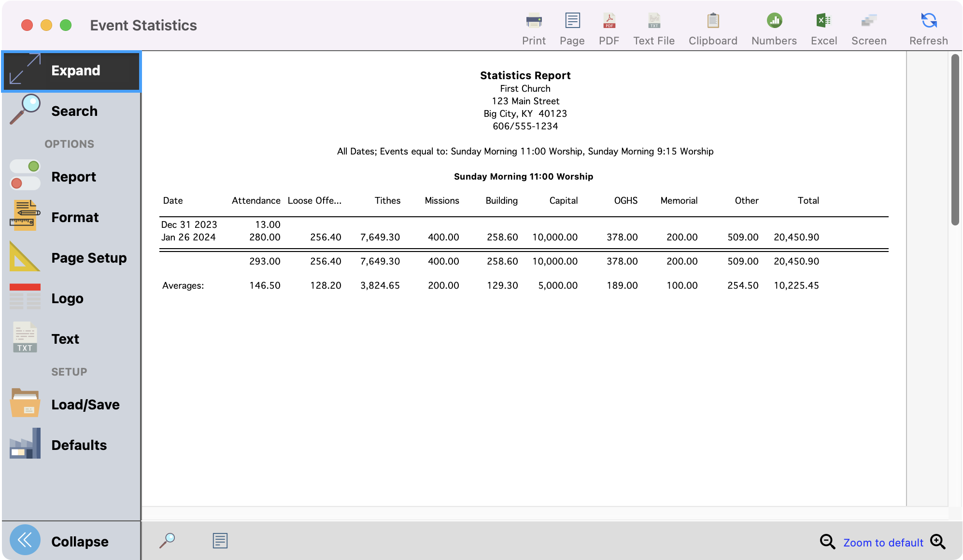Image resolution: width=963 pixels, height=560 pixels.
Task: Copy the report to the Clipboard
Action: pyautogui.click(x=712, y=28)
